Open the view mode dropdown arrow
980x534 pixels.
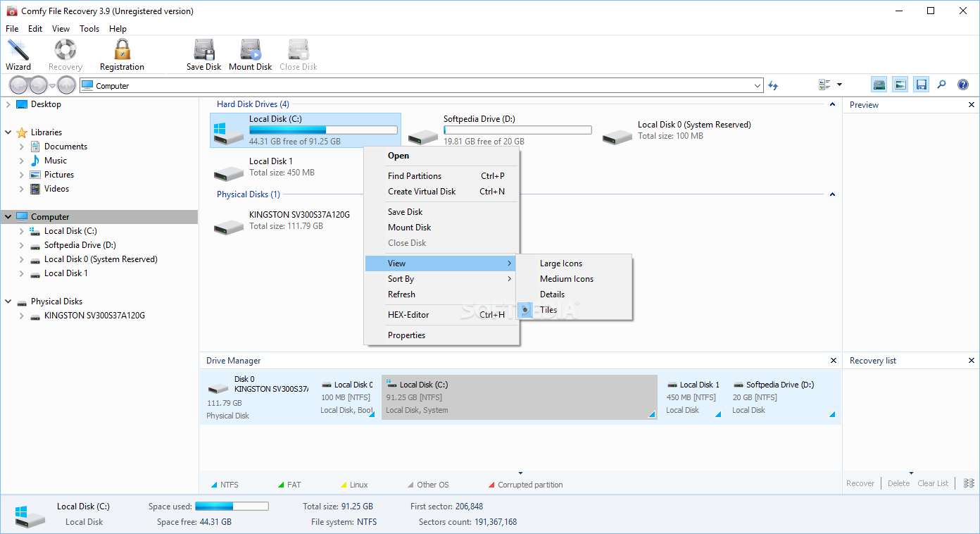tap(839, 85)
